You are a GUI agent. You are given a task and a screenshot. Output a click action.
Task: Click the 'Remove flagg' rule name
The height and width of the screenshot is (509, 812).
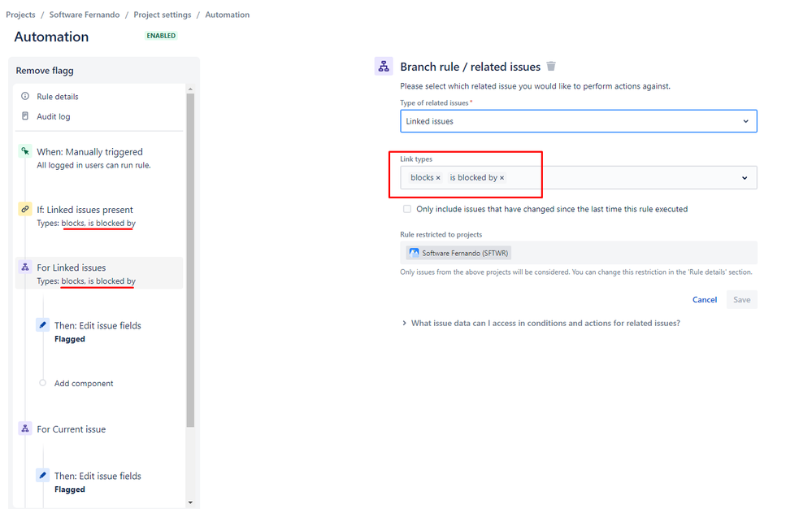(x=45, y=71)
